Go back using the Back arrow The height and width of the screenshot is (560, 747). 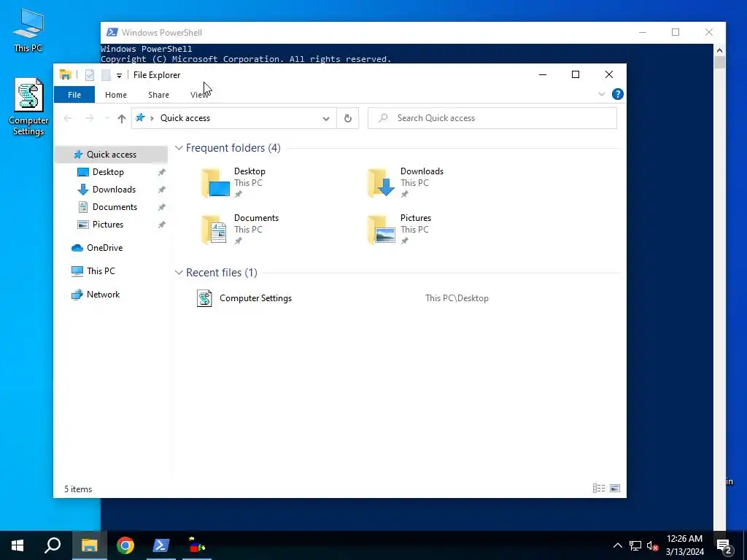point(68,118)
